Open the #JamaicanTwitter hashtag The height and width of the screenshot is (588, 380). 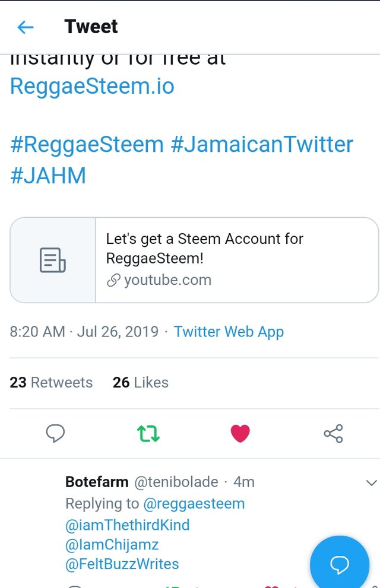tap(262, 144)
